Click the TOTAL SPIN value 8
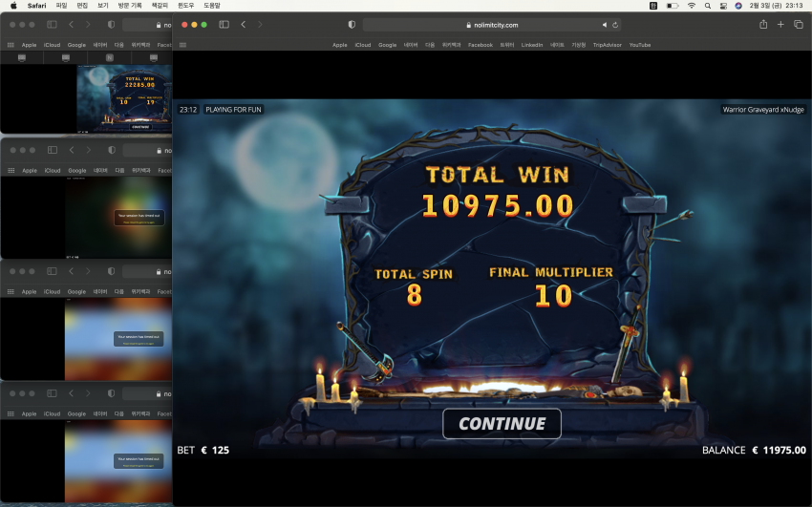 pyautogui.click(x=414, y=295)
